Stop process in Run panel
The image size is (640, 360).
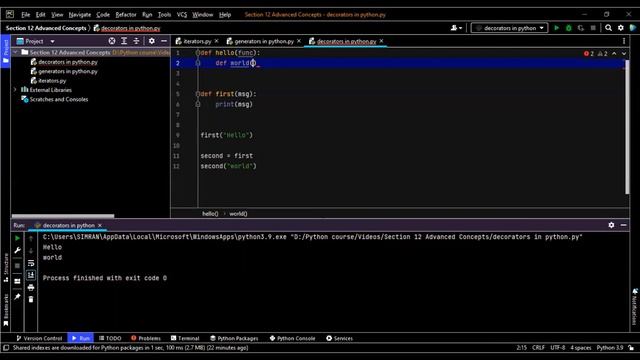click(17, 266)
